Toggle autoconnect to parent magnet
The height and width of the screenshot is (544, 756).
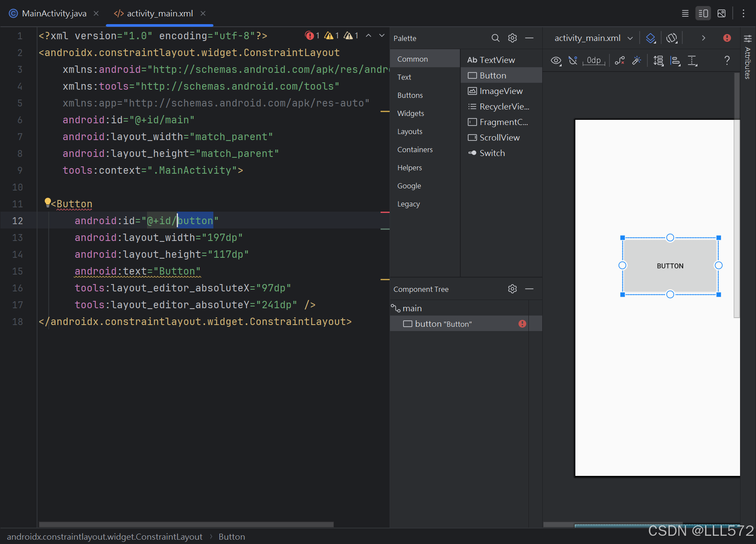tap(573, 61)
